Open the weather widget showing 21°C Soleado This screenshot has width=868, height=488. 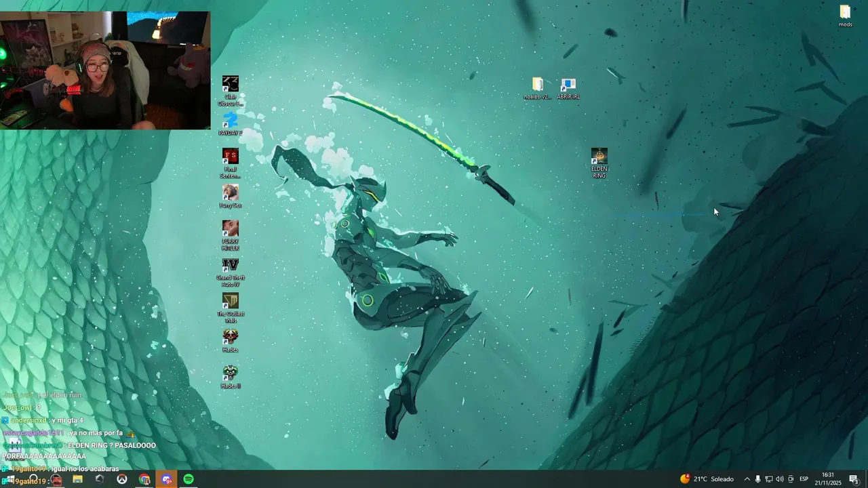(707, 479)
